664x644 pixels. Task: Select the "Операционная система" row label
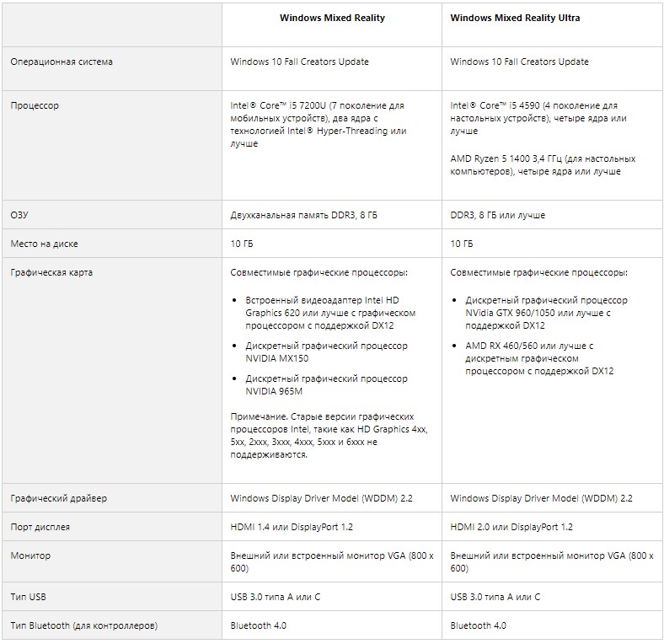click(x=62, y=62)
